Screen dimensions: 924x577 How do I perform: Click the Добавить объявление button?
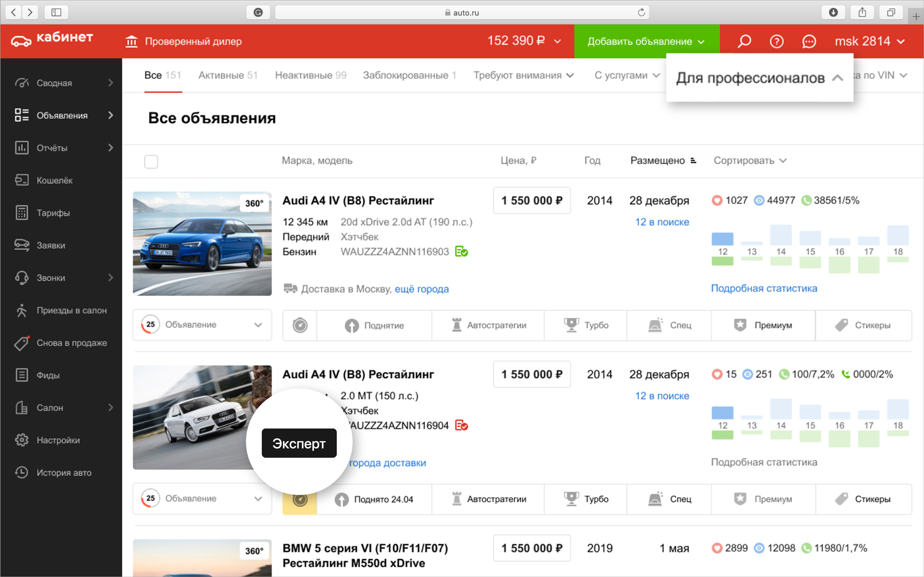tap(647, 41)
